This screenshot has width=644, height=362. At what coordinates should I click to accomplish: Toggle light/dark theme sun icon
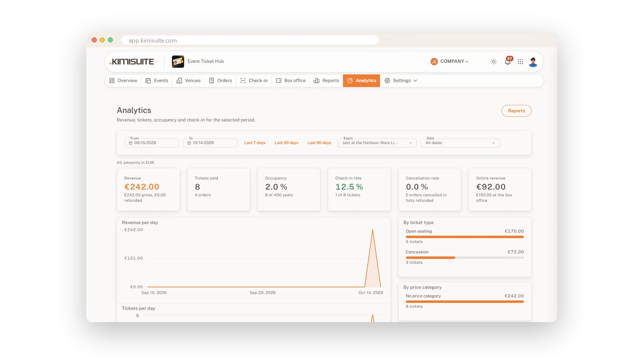point(493,62)
